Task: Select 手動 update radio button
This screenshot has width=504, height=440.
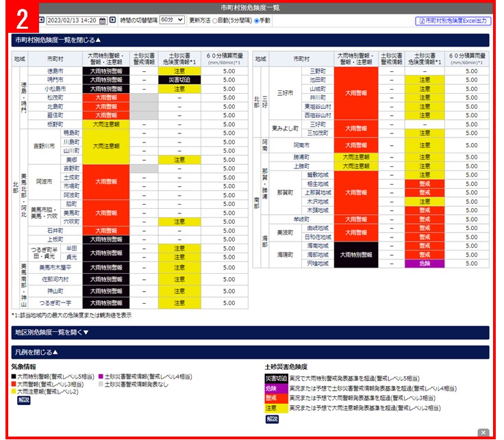Action: (257, 21)
